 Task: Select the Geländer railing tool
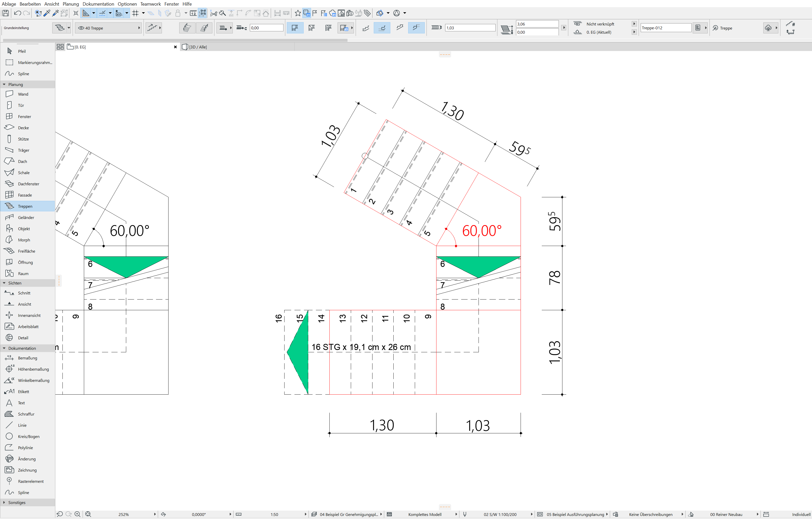click(x=26, y=217)
